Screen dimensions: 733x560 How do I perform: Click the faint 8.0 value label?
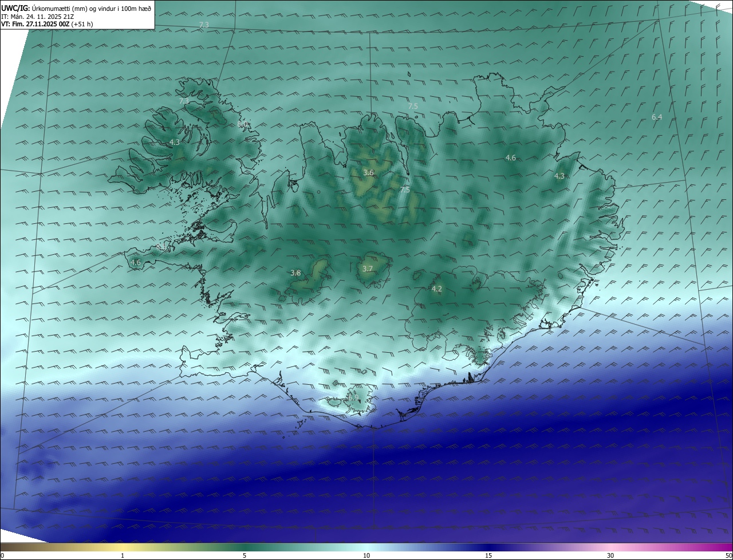pyautogui.click(x=242, y=124)
